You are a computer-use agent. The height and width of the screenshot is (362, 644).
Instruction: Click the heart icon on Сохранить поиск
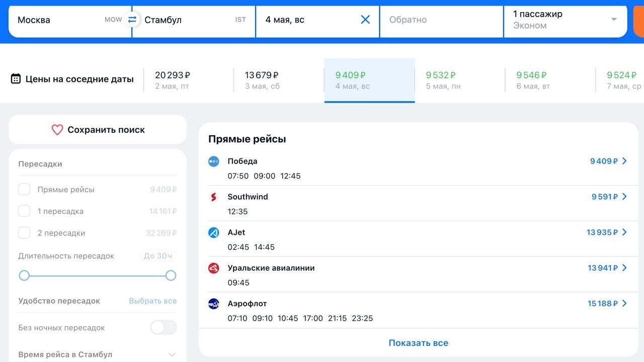tap(57, 129)
